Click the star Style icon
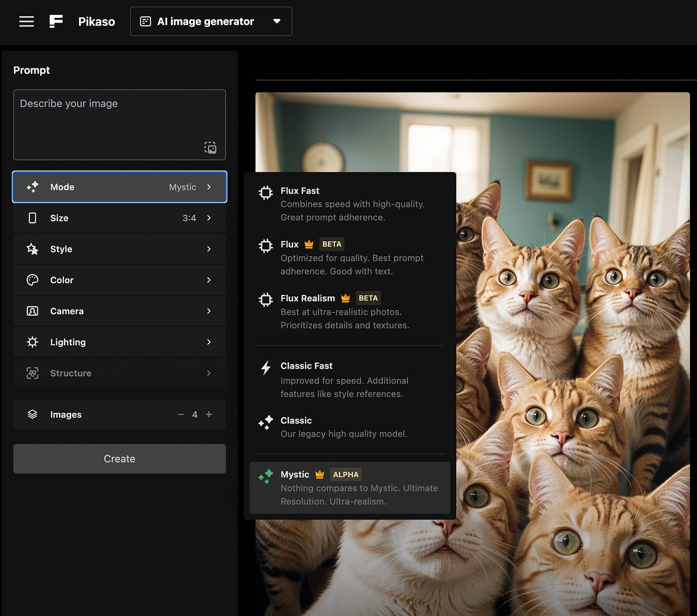The width and height of the screenshot is (697, 616). tap(33, 249)
